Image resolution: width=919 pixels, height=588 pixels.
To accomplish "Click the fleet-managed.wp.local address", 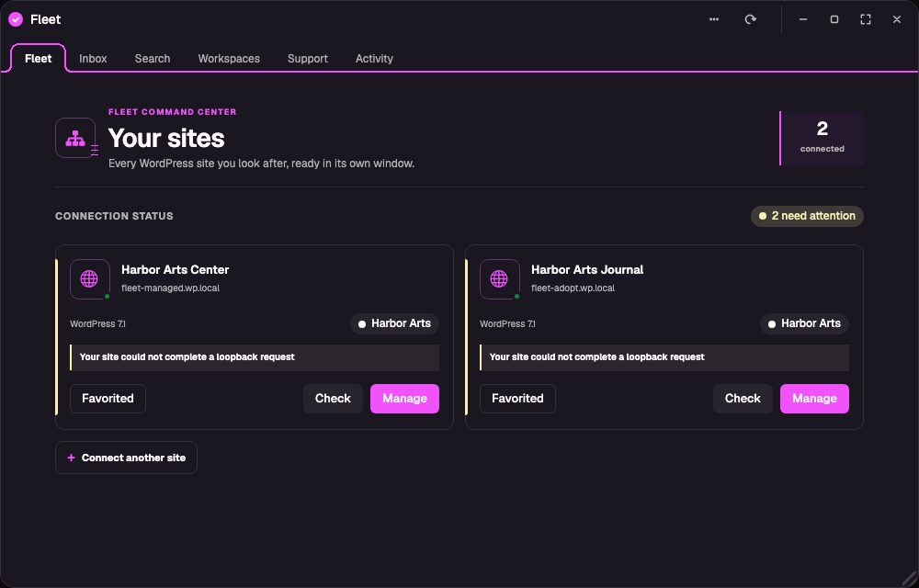I will (x=171, y=288).
